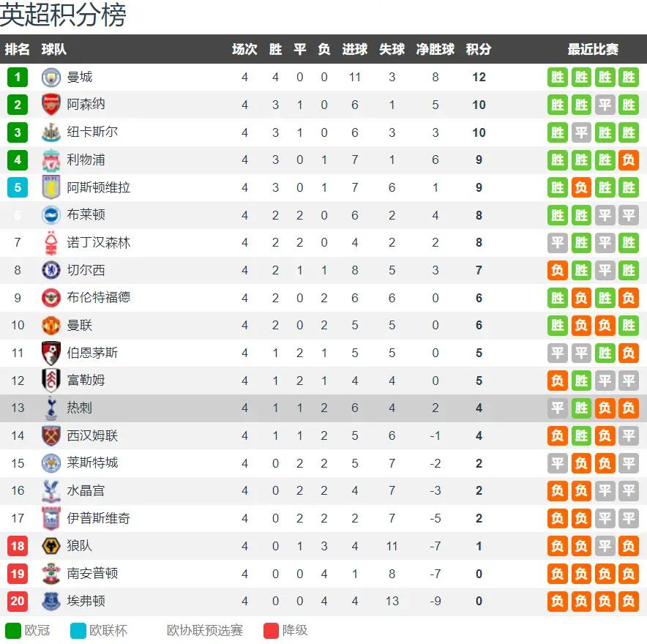
Task: Click the Crystal Palace crest beside 水晶宫
Action: [x=51, y=491]
